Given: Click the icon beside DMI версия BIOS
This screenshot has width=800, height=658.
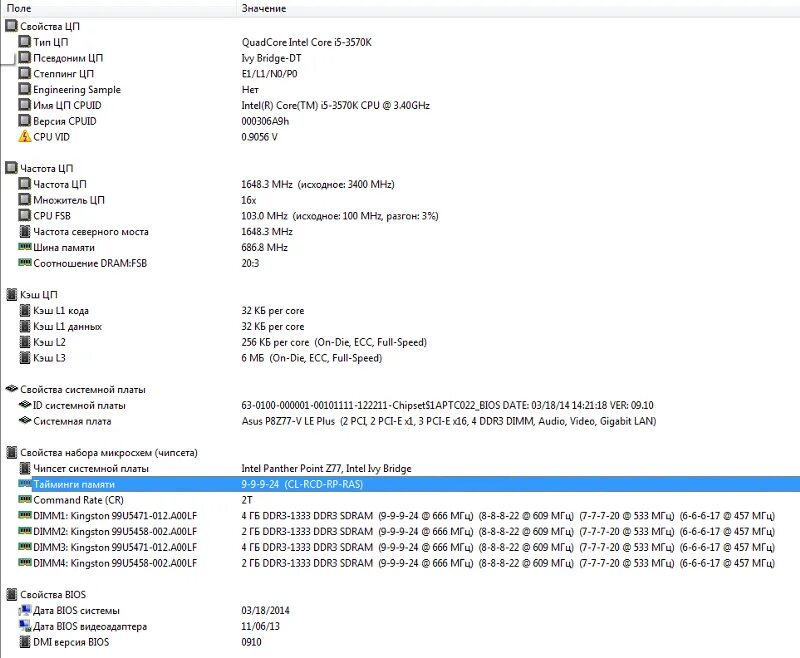Looking at the screenshot, I should point(24,642).
